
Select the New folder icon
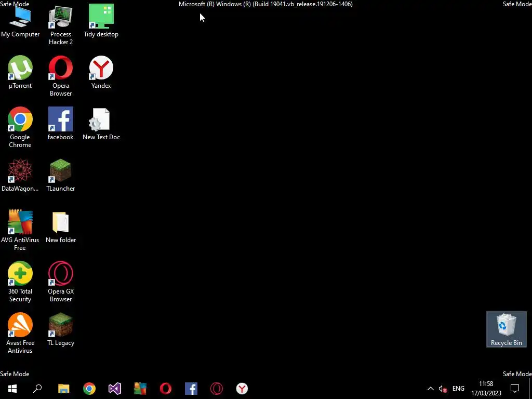coord(60,227)
